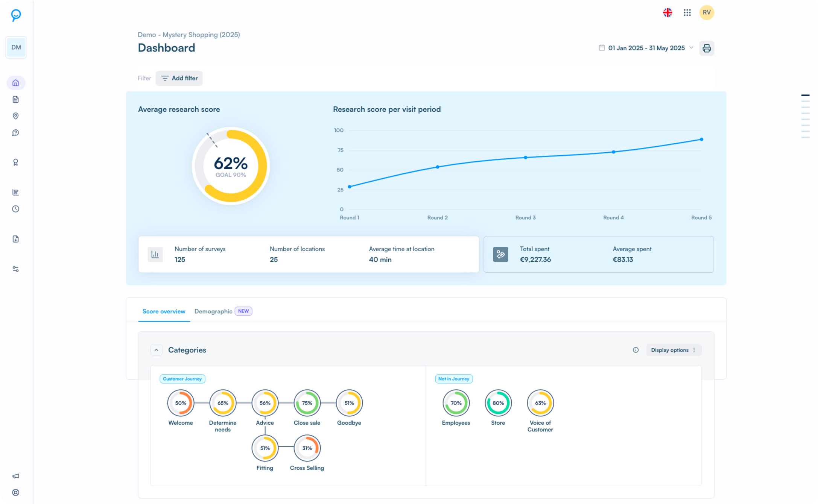Switch to the Demographic tab
818x504 pixels.
click(213, 311)
